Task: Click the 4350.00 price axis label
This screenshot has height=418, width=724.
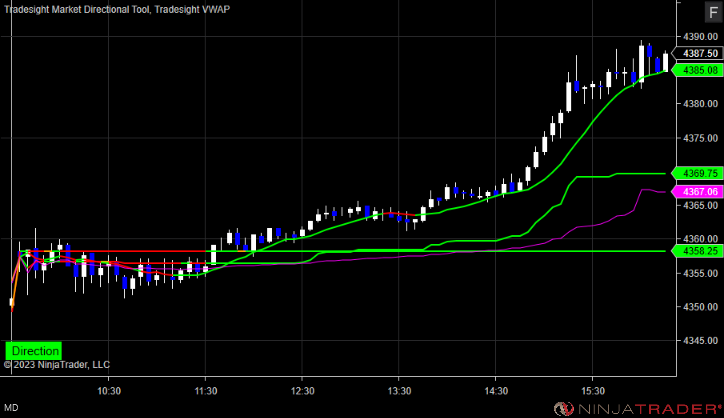Action: [700, 307]
